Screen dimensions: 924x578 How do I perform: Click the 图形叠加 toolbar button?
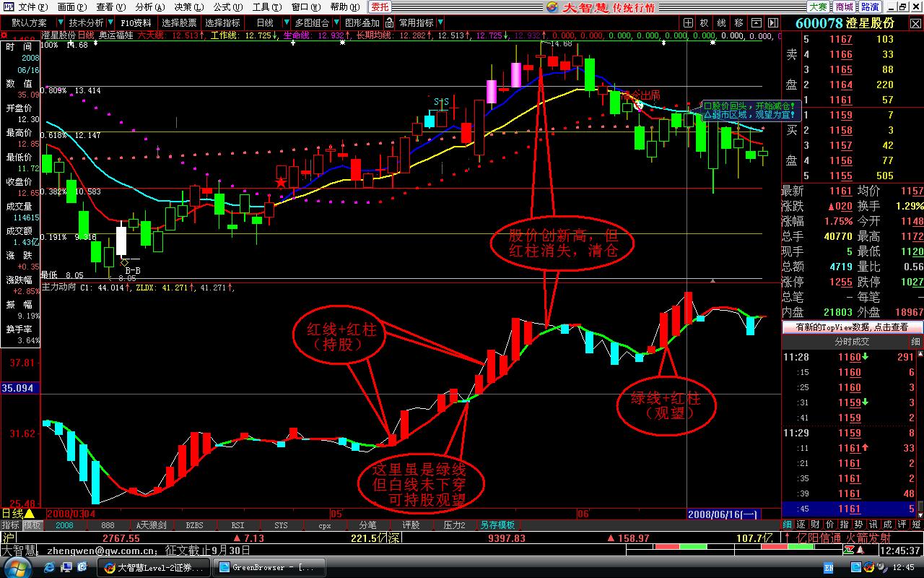362,23
